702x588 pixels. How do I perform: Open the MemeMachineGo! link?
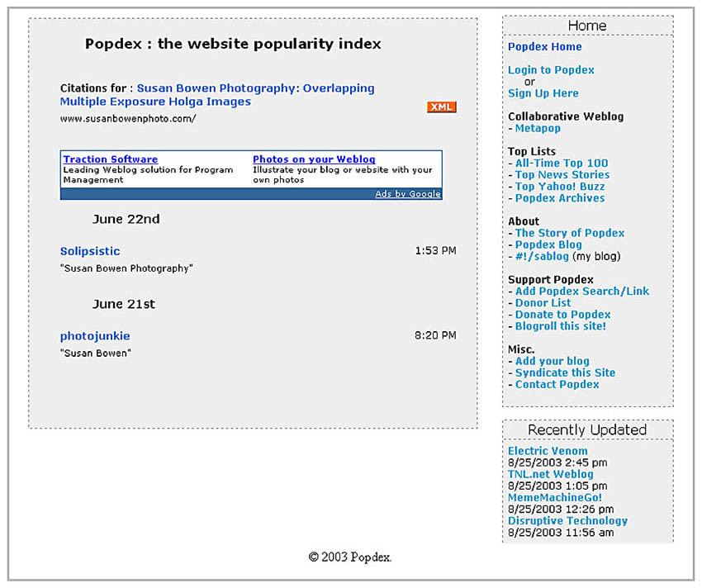(x=555, y=497)
